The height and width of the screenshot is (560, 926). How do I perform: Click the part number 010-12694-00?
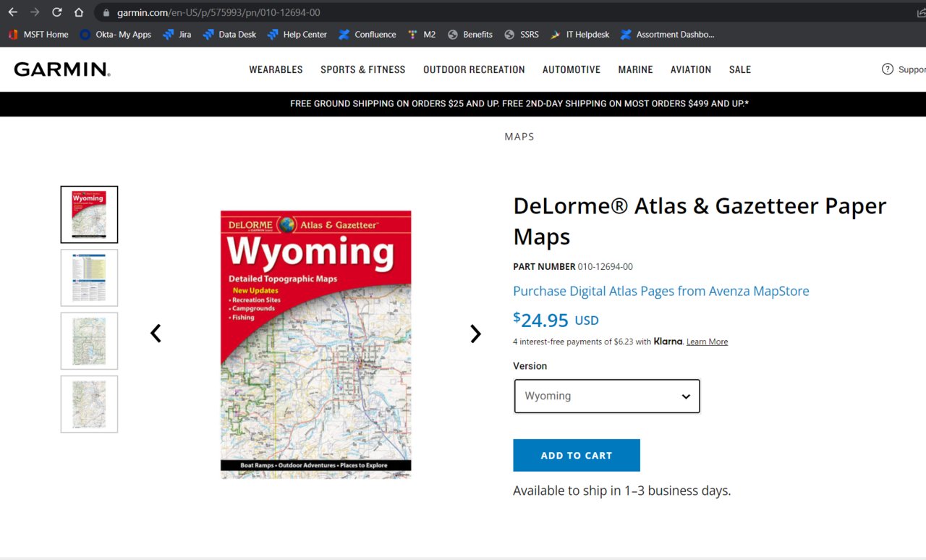point(606,267)
